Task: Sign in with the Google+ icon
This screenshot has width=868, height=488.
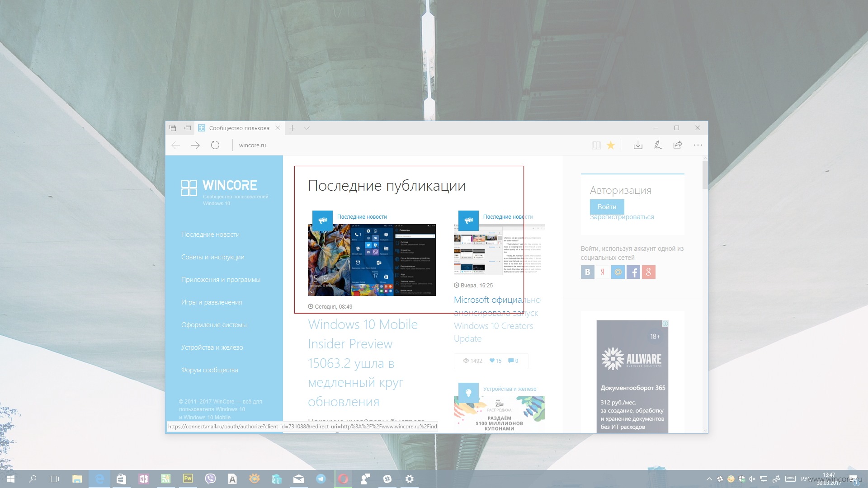Action: (649, 272)
